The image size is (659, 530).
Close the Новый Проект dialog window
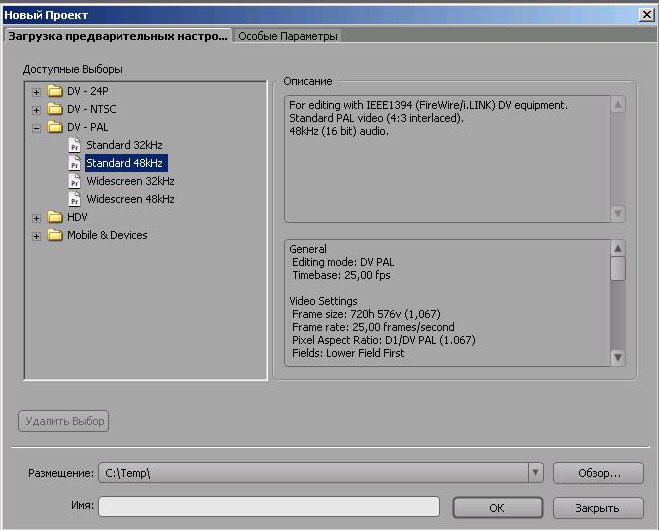(646, 15)
